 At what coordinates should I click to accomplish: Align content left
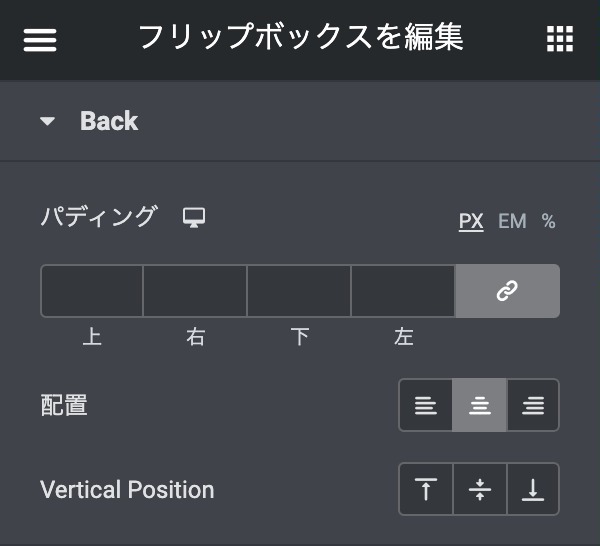(x=426, y=405)
